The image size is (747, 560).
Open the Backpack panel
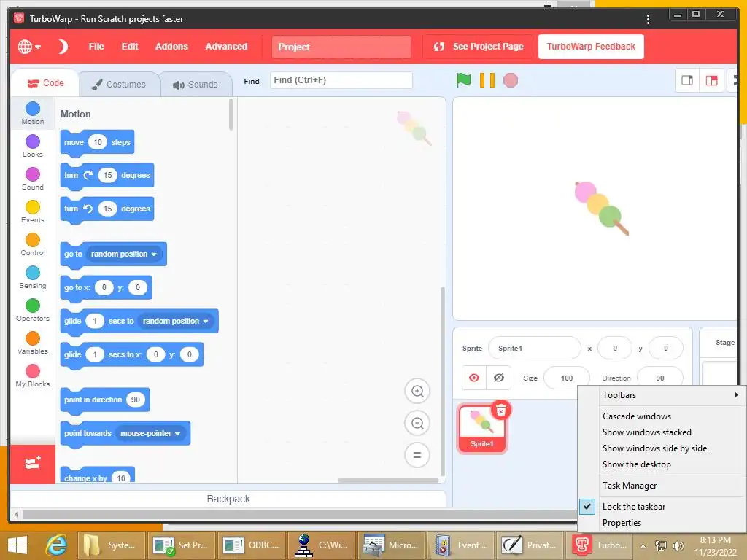[x=228, y=499]
